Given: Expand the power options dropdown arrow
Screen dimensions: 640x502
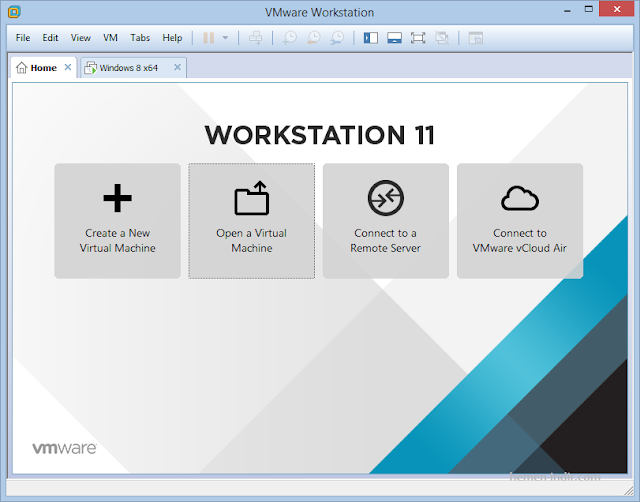Looking at the screenshot, I should tap(225, 38).
